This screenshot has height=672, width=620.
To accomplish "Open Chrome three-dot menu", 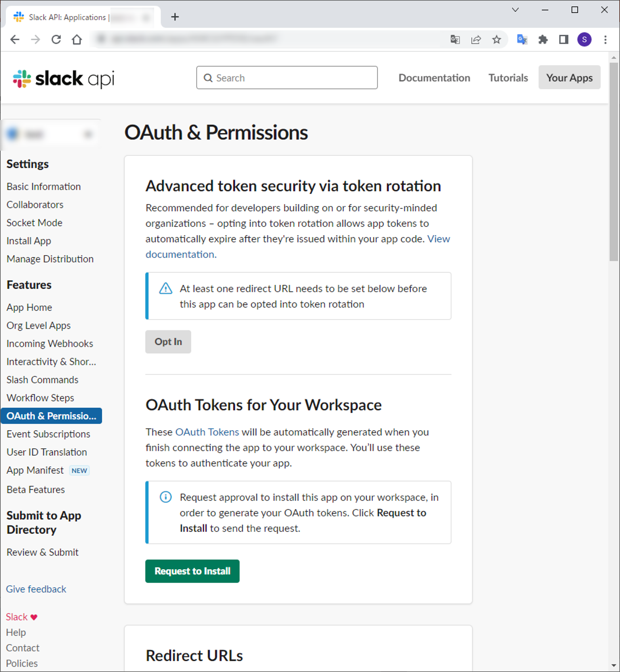I will (605, 40).
